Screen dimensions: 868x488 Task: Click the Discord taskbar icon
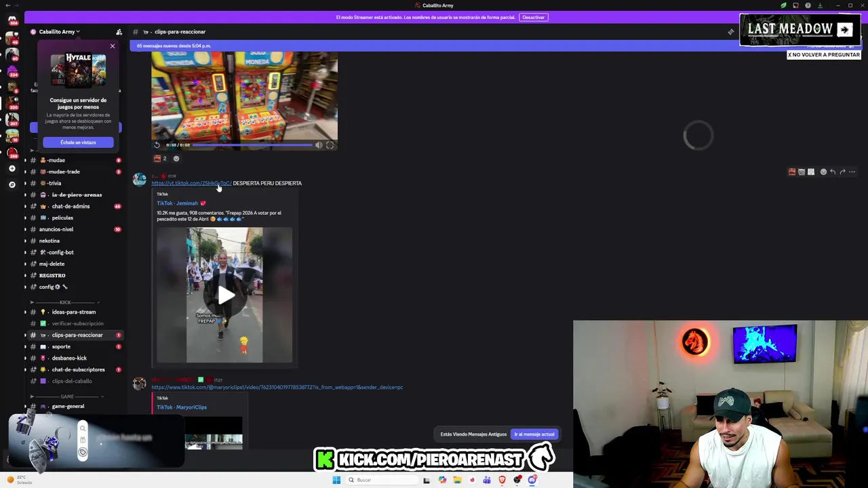pos(532,480)
